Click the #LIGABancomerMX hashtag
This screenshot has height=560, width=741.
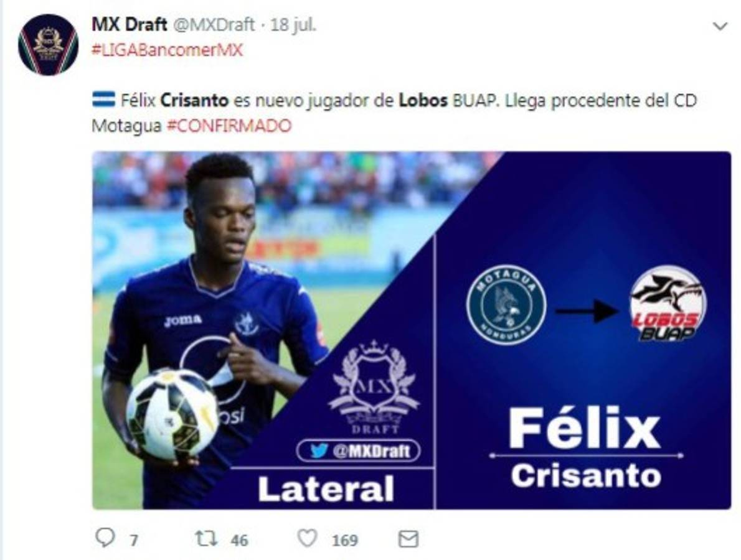(167, 50)
